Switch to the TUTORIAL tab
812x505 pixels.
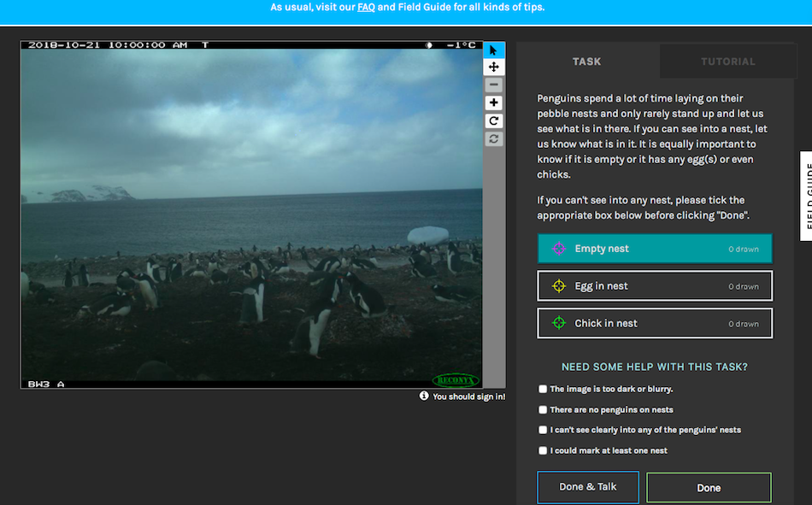(x=727, y=62)
